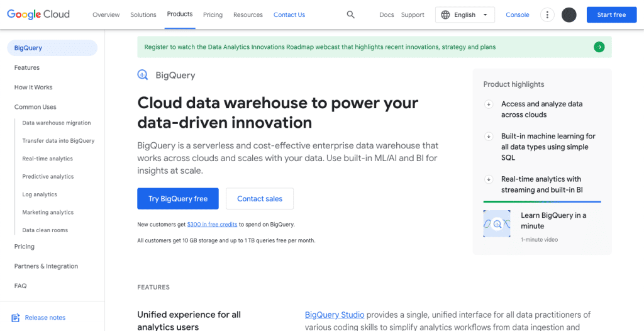This screenshot has width=644, height=331.
Task: Select Predictive analytics sidebar item
Action: click(x=48, y=176)
